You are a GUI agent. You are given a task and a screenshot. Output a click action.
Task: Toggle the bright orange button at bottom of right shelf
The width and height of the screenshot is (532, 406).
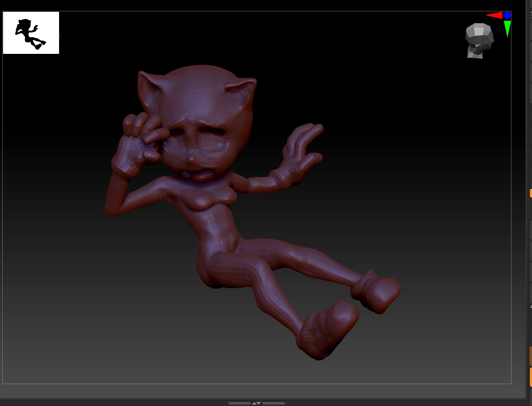click(530, 377)
